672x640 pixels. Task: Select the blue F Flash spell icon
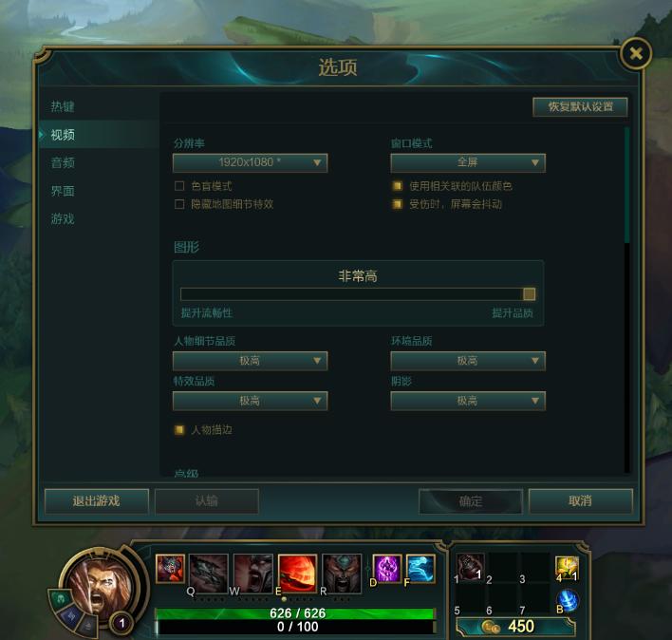point(420,569)
